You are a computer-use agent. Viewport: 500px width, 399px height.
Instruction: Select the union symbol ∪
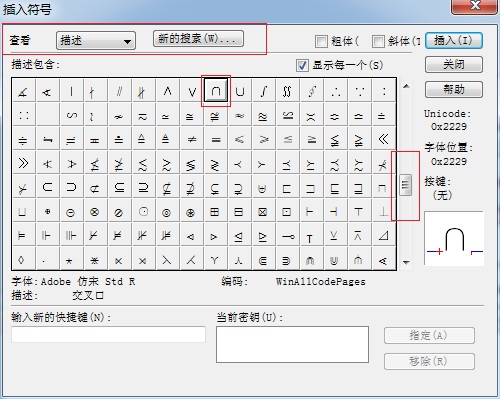[240, 91]
